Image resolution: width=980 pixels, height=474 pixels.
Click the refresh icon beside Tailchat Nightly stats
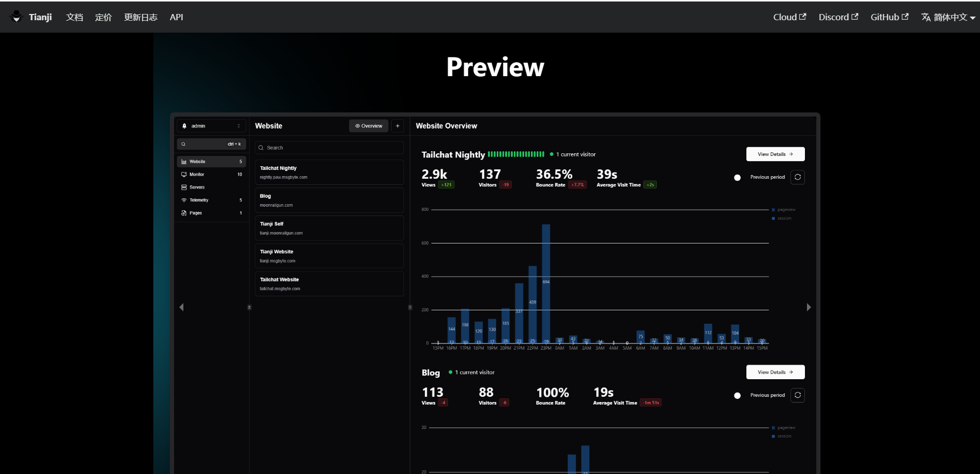coord(798,177)
